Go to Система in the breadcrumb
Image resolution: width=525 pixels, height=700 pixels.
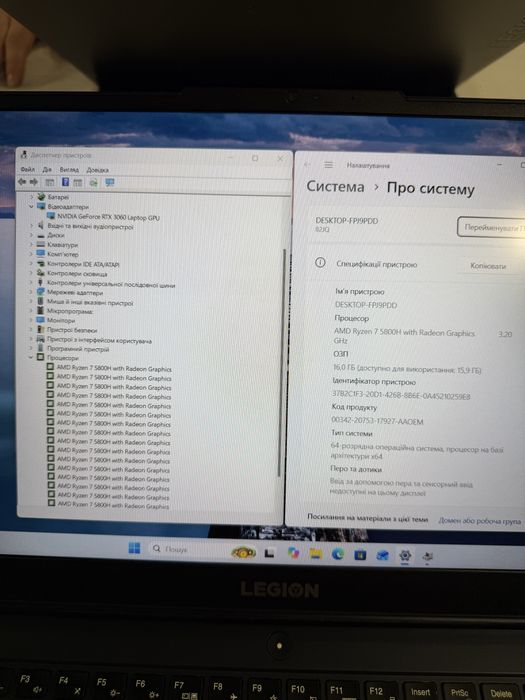coord(335,187)
